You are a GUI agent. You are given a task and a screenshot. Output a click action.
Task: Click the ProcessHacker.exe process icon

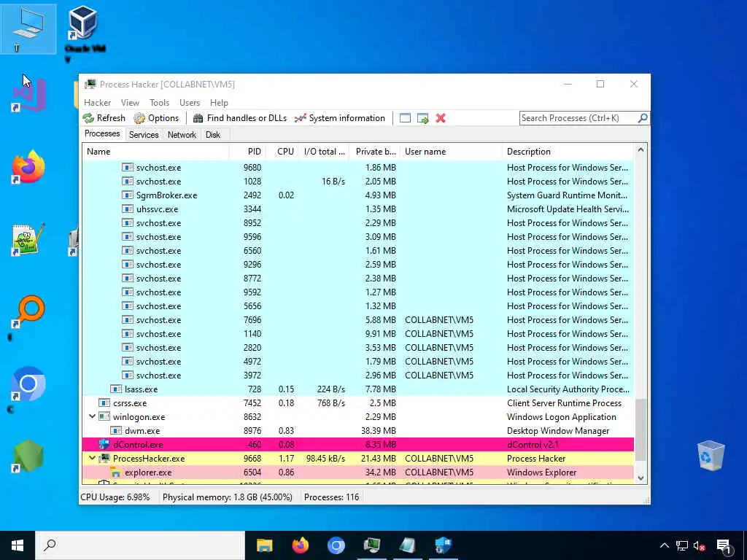(x=104, y=458)
